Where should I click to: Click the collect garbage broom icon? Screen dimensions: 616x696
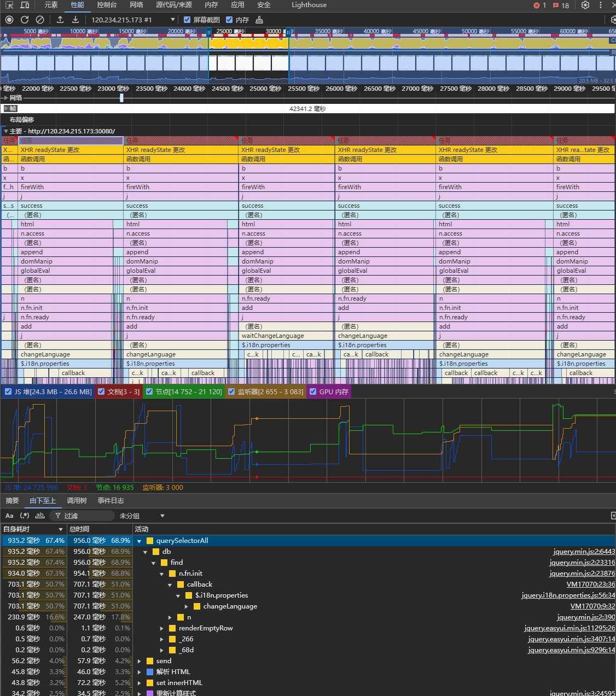tap(259, 20)
